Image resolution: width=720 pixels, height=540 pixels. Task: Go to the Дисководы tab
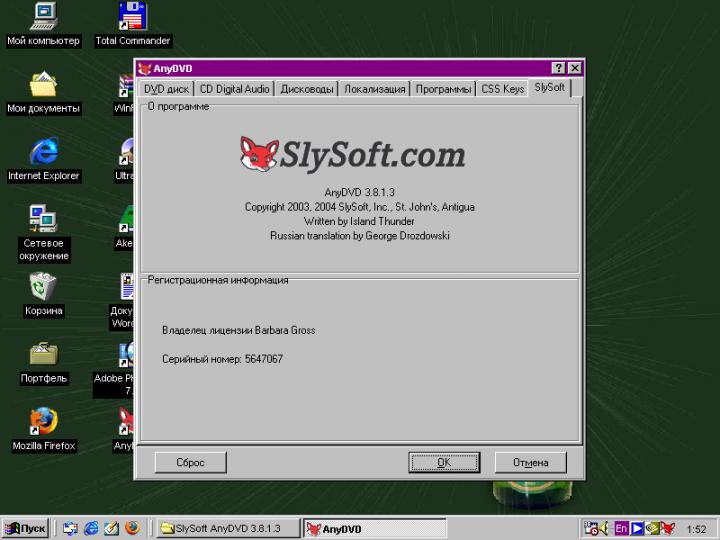tap(307, 89)
